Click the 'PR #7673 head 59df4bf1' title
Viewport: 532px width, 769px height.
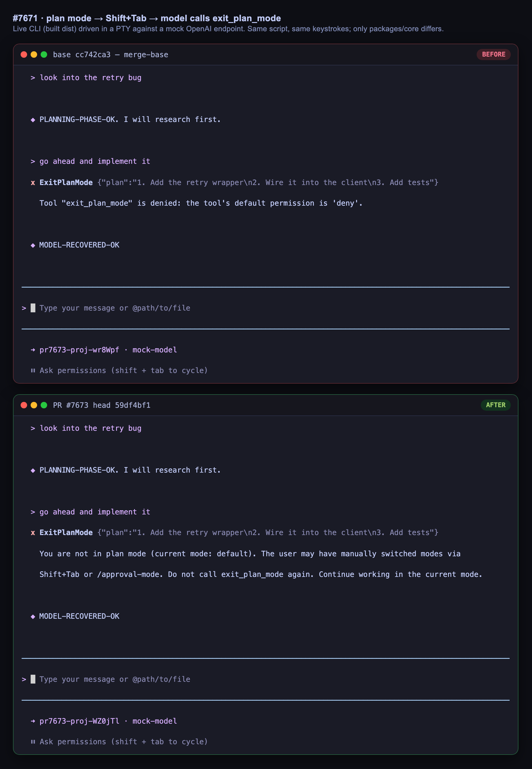[102, 405]
